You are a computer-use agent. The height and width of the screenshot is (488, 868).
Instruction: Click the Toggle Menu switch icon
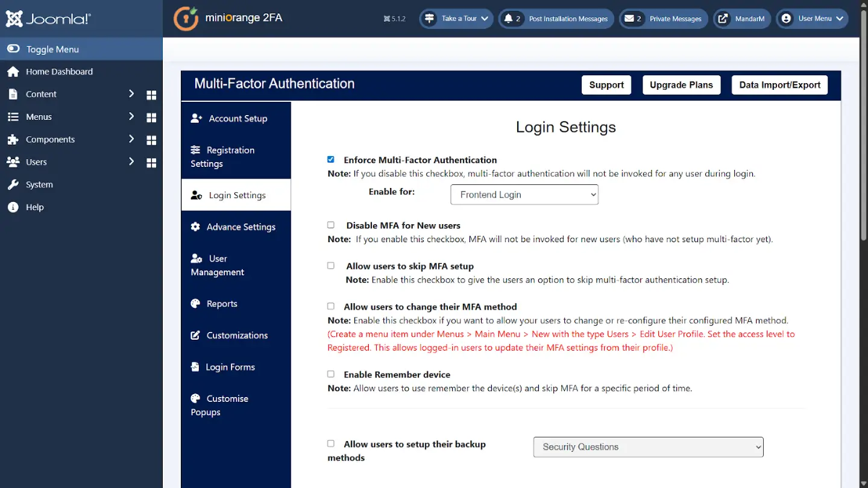pyautogui.click(x=13, y=49)
